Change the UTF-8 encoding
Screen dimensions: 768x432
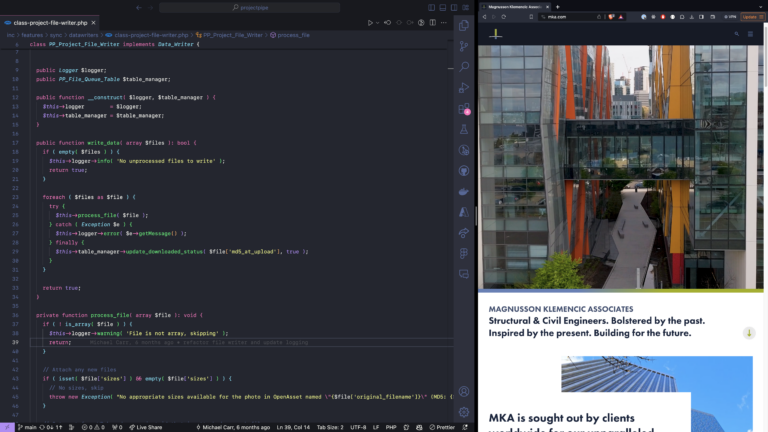point(358,427)
